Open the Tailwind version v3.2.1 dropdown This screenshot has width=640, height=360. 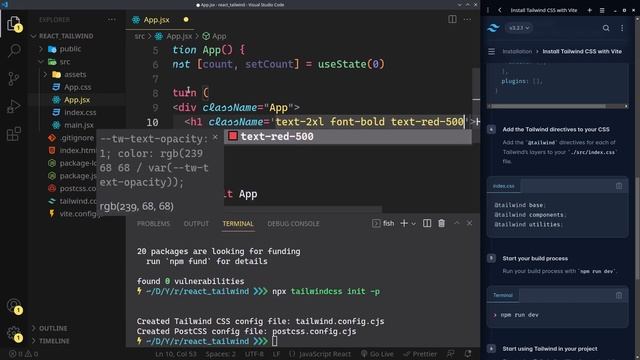point(519,28)
